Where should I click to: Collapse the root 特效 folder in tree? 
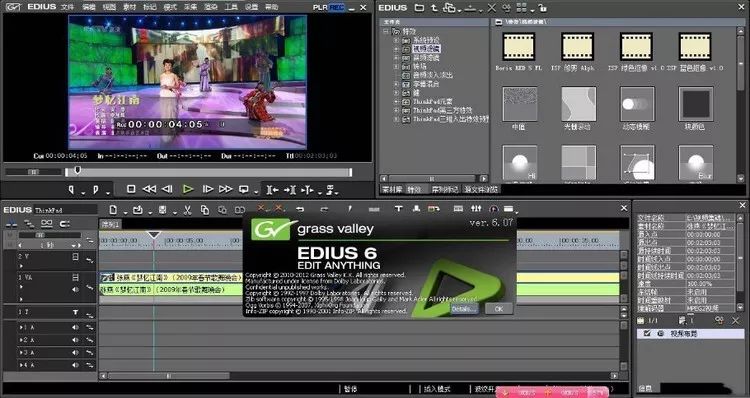(x=386, y=31)
